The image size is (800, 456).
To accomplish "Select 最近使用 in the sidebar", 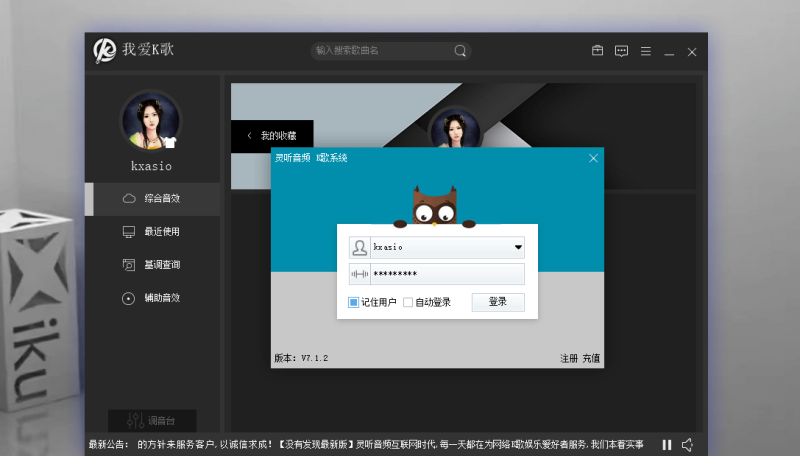I will coord(153,232).
